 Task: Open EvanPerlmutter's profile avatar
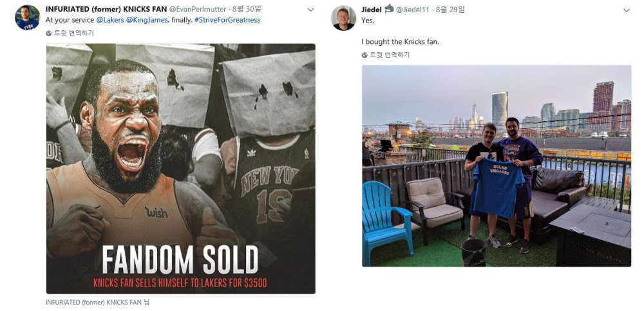coord(27,17)
